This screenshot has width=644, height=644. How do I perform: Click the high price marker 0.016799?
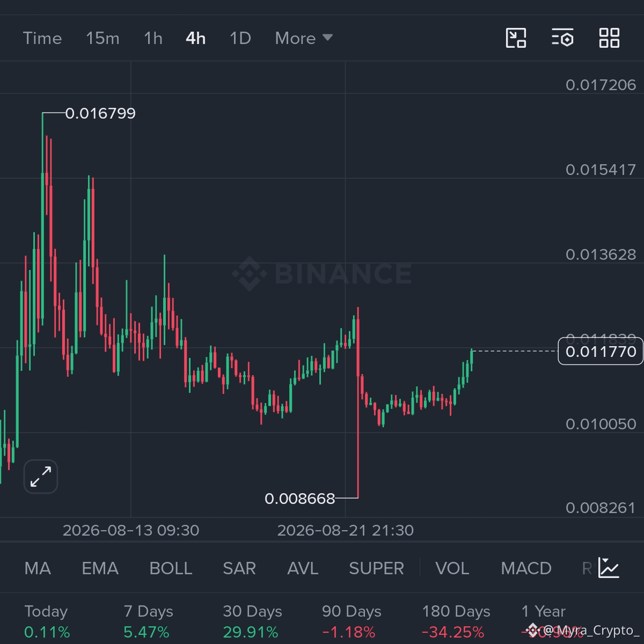pyautogui.click(x=100, y=113)
